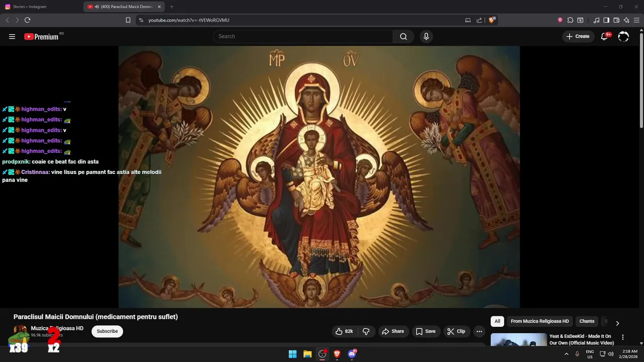Image resolution: width=644 pixels, height=362 pixels.
Task: Start voice search with microphone icon
Action: (426, 36)
